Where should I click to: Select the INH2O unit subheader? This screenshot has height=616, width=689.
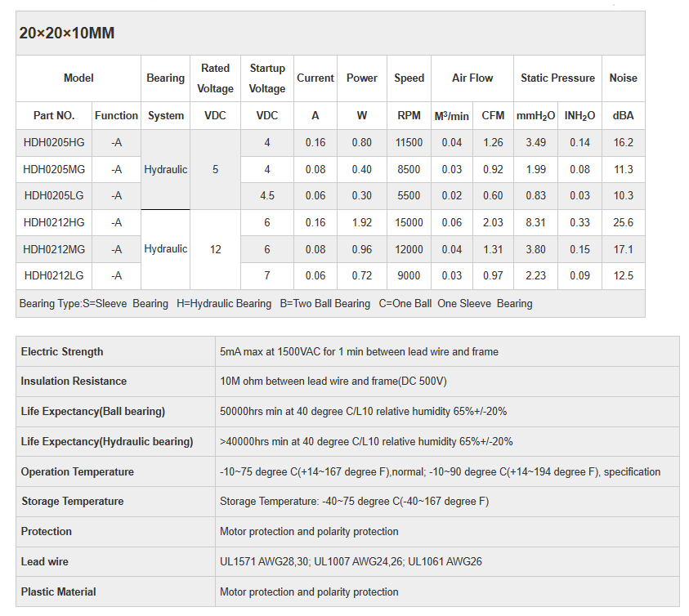click(579, 116)
